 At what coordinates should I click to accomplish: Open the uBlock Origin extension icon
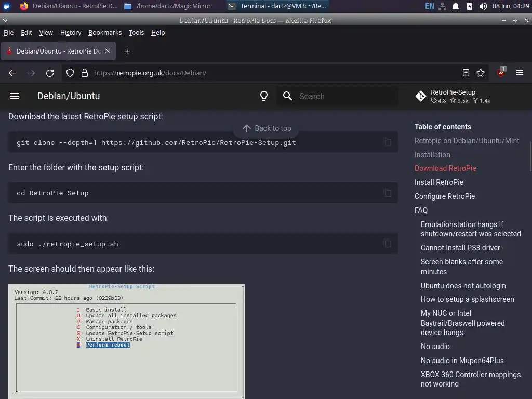coord(501,72)
